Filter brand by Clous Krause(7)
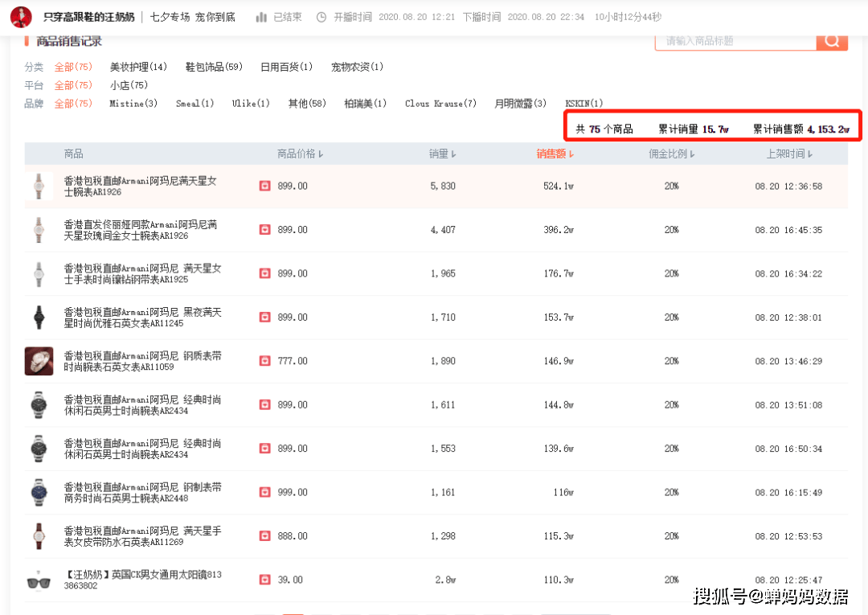This screenshot has width=868, height=615. tap(440, 104)
